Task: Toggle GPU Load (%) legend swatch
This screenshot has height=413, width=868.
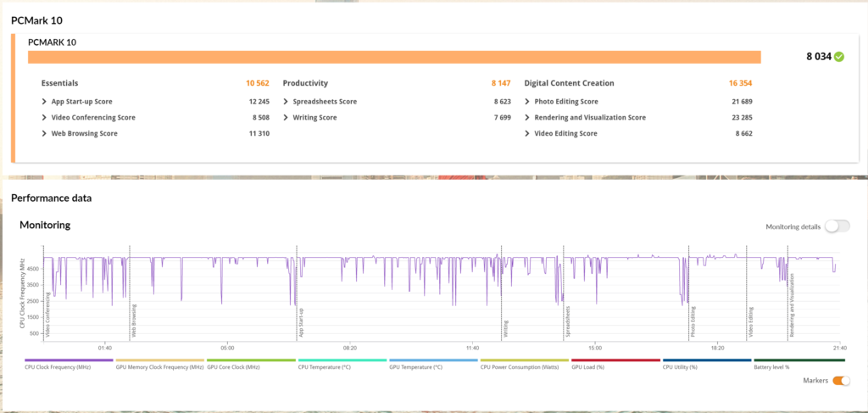Action: [x=615, y=360]
